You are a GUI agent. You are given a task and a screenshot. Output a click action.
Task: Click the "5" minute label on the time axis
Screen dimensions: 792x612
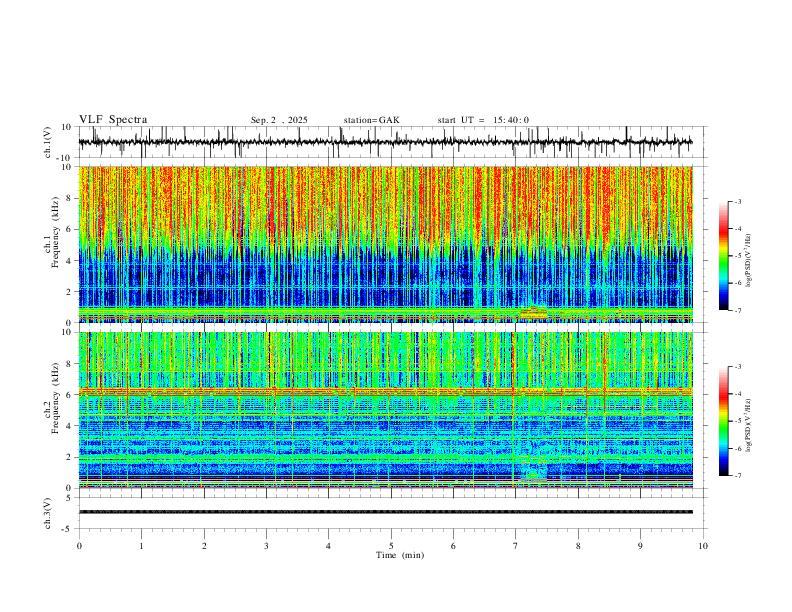point(391,546)
